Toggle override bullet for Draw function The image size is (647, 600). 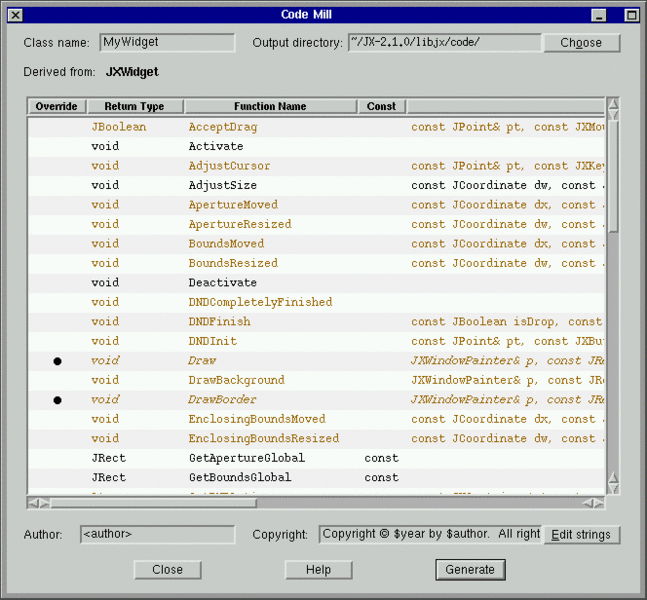57,361
